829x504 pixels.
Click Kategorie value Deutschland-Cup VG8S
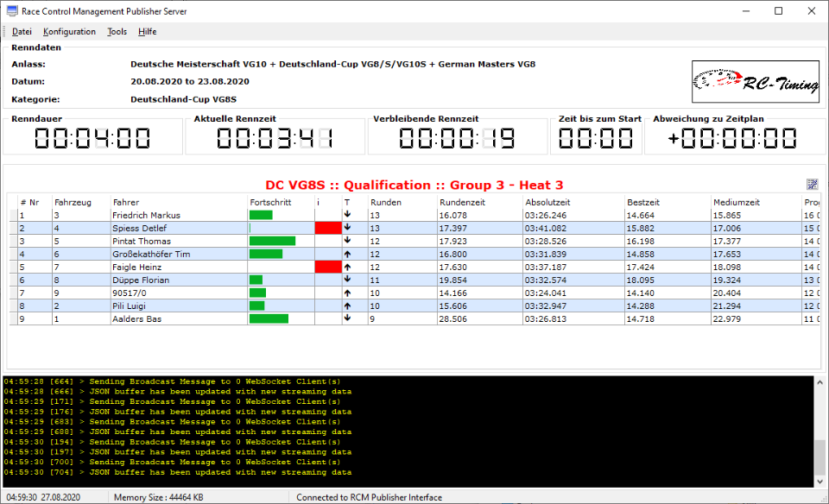coord(183,99)
